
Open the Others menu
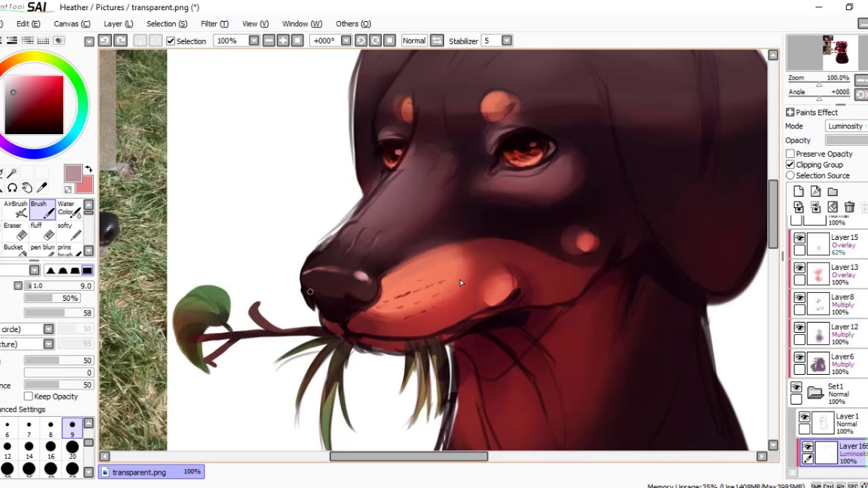tap(353, 24)
